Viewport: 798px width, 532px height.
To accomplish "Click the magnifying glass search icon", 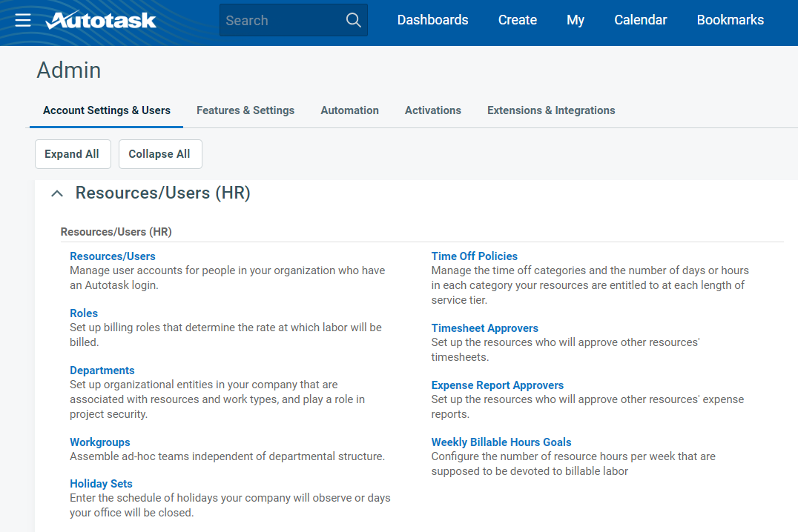I will tap(354, 20).
